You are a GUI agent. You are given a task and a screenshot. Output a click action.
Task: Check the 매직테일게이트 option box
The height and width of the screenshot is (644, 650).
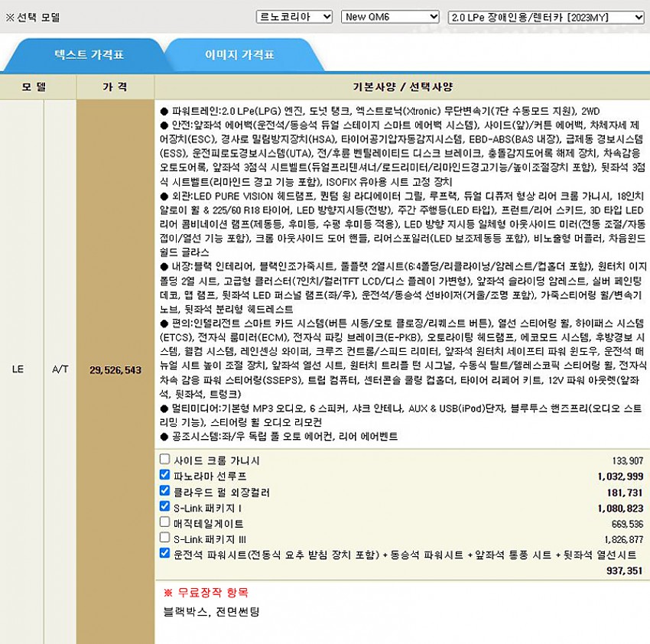[165, 522]
